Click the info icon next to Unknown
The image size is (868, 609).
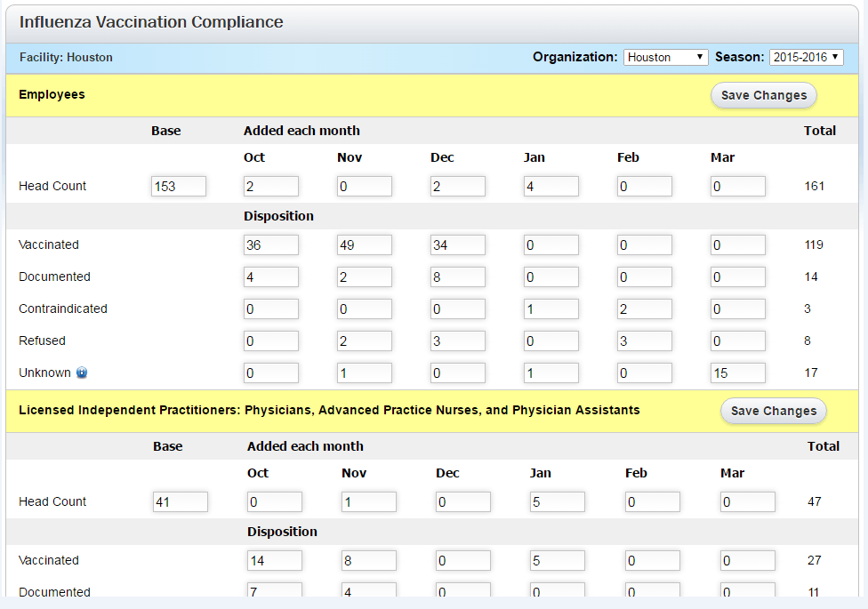tap(82, 373)
